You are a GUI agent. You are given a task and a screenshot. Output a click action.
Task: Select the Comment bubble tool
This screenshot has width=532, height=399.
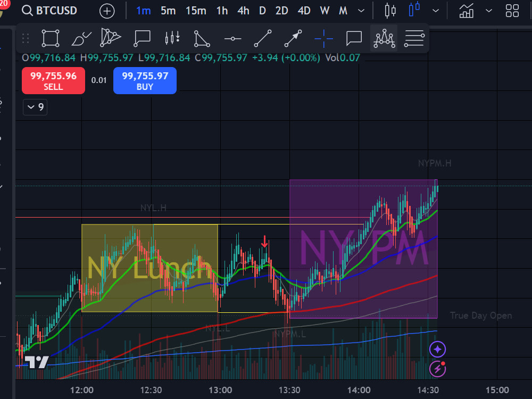[354, 38]
